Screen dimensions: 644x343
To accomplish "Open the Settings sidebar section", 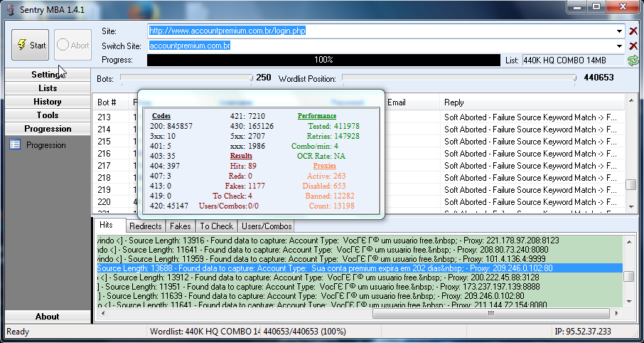I will coord(48,75).
